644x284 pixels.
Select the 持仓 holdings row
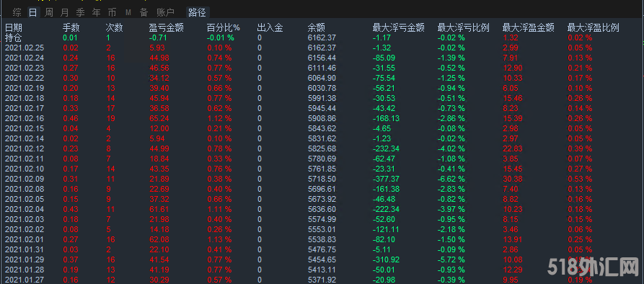322,37
